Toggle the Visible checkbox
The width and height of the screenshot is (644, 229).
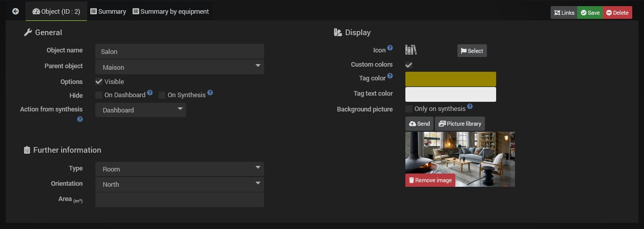(x=99, y=81)
